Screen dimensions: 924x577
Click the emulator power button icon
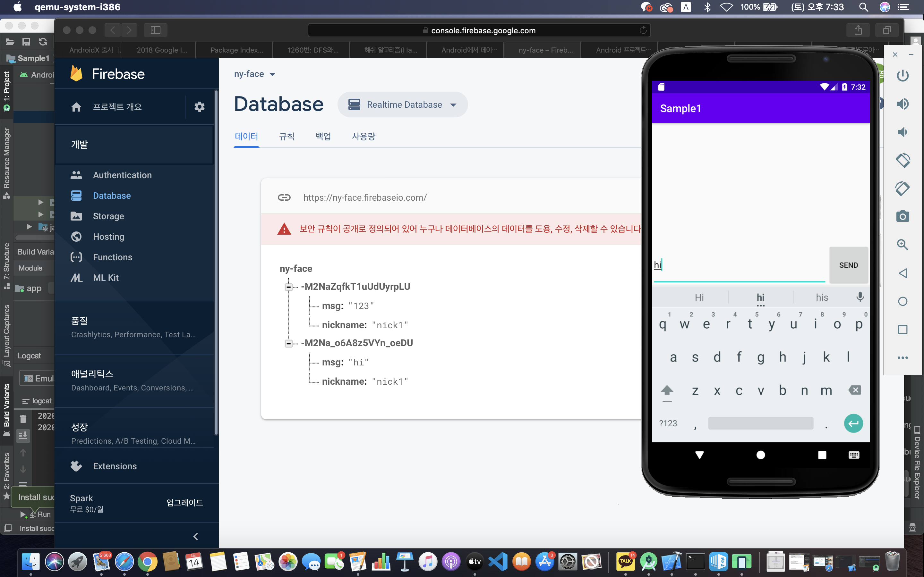tap(902, 76)
